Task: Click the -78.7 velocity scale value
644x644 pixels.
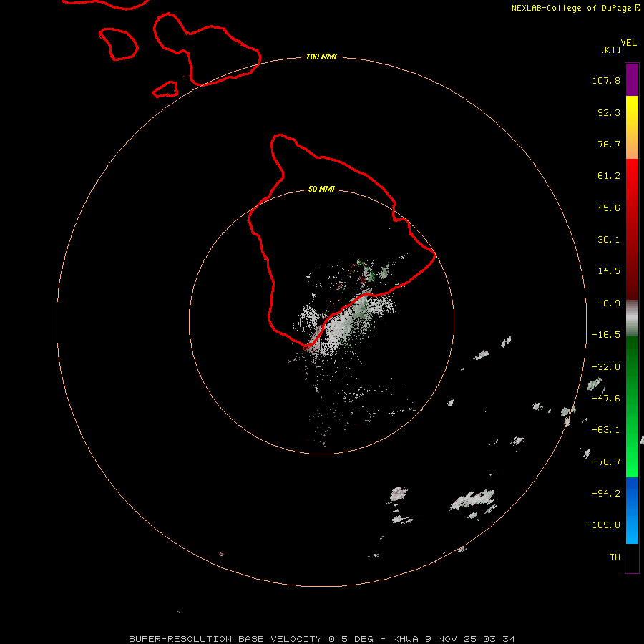Action: (606, 462)
